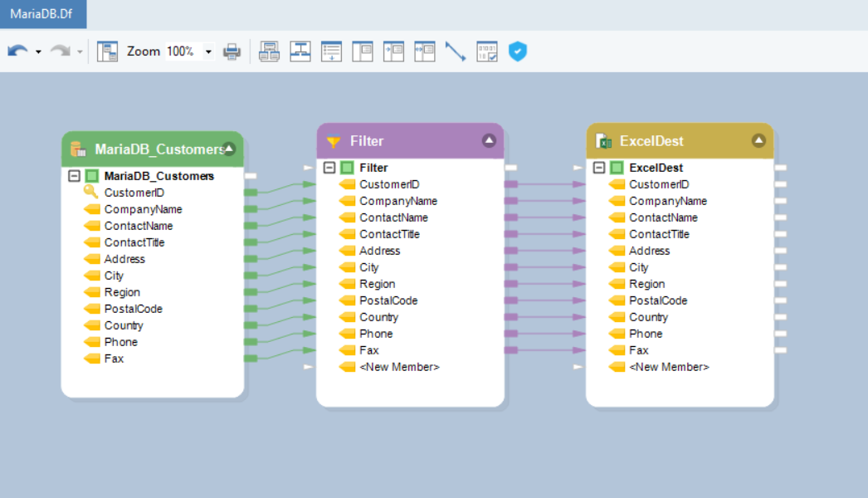Select CustomerID field in MariaDB_Customers
The width and height of the screenshot is (868, 498).
(134, 193)
